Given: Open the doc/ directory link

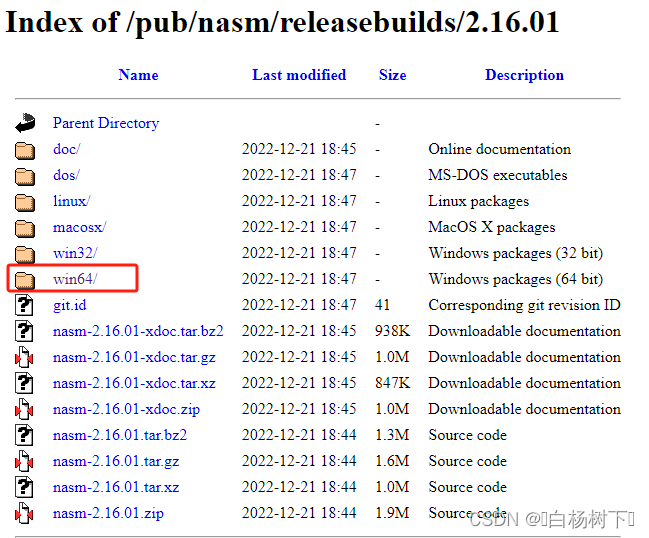Looking at the screenshot, I should point(67,149).
